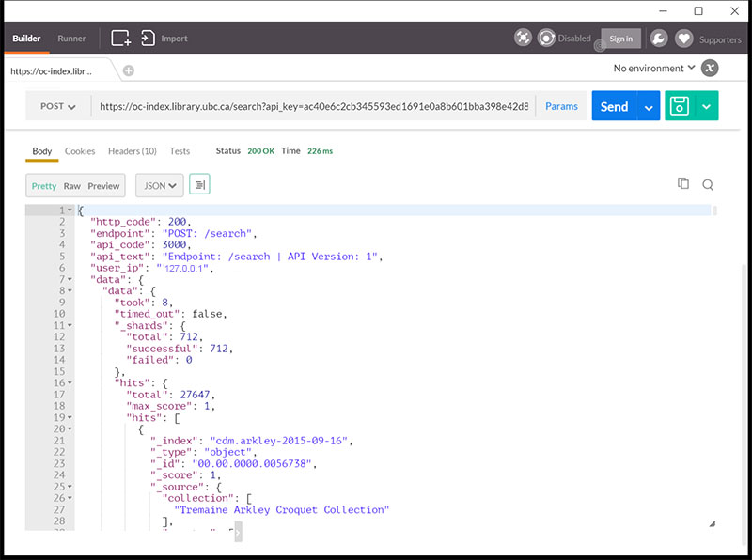The width and height of the screenshot is (752, 560).
Task: Collapse the "_source" node at line 25
Action: coord(70,486)
